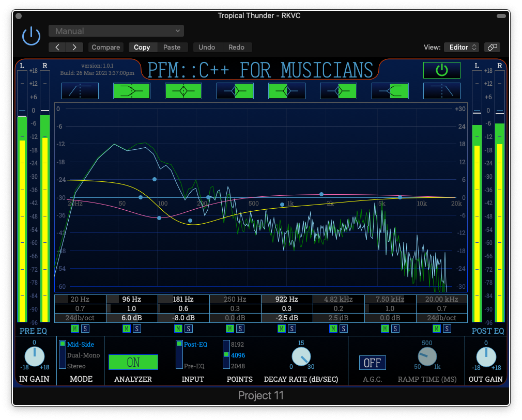The height and width of the screenshot is (420, 522).
Task: Open the View Editor dropdown
Action: [x=462, y=47]
